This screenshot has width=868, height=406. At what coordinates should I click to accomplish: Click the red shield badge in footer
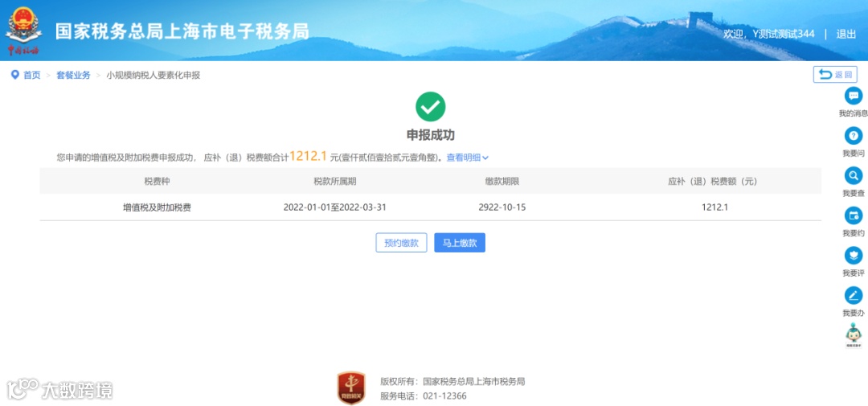351,388
